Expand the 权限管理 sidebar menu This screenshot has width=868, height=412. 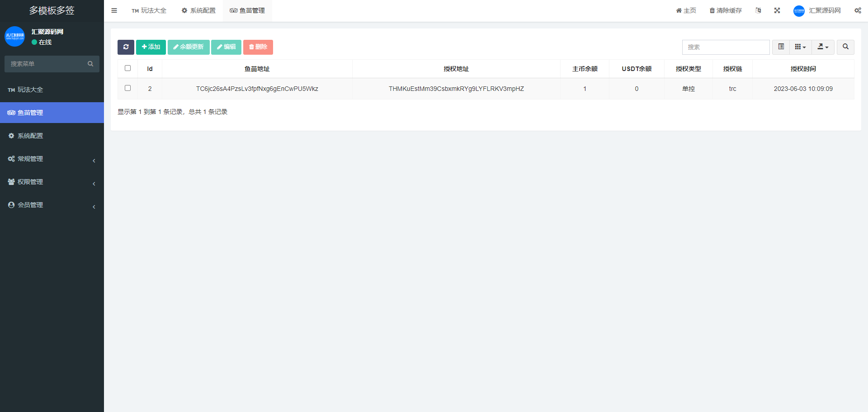(52, 182)
